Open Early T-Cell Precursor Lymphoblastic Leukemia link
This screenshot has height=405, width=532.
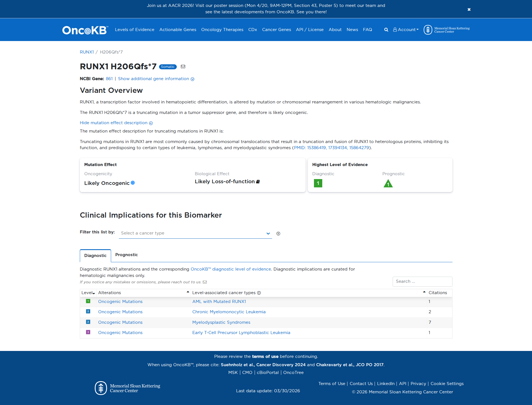[x=241, y=333]
